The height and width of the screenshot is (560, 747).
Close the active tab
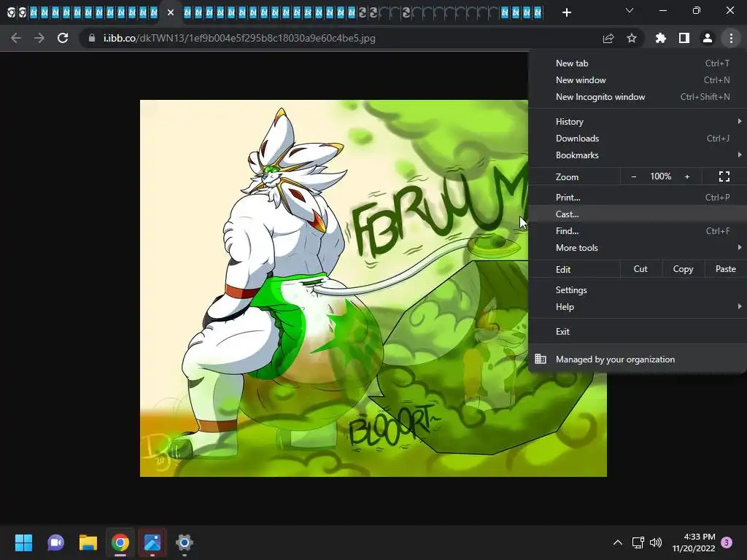pyautogui.click(x=171, y=12)
